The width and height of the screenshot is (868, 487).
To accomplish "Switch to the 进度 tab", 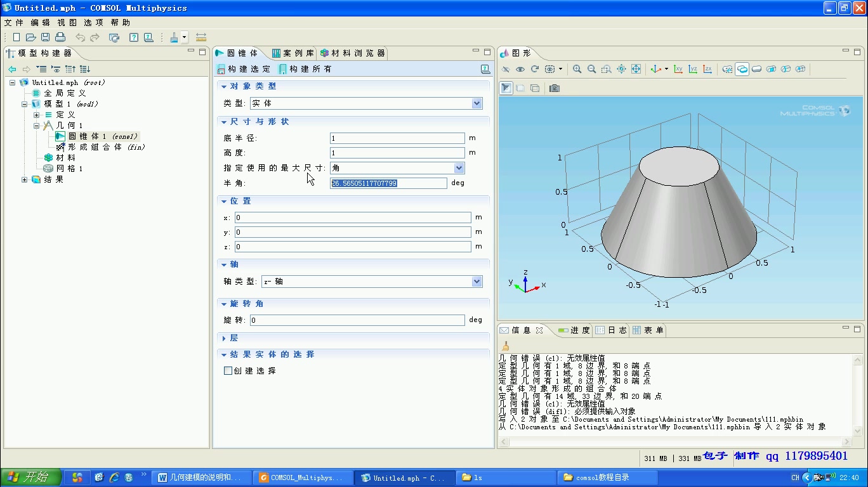I will point(574,330).
